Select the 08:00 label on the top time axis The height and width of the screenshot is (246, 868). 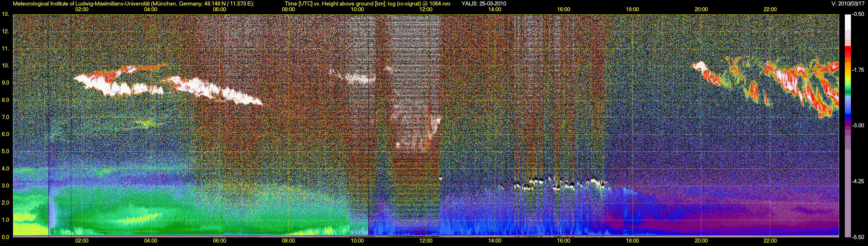(288, 10)
